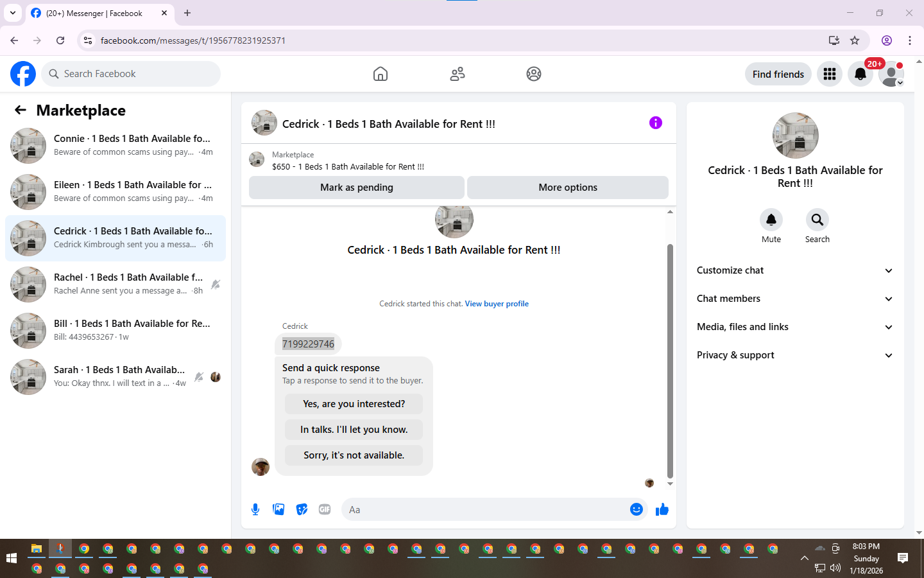Expand Media, files and links section
The height and width of the screenshot is (578, 924).
point(795,327)
